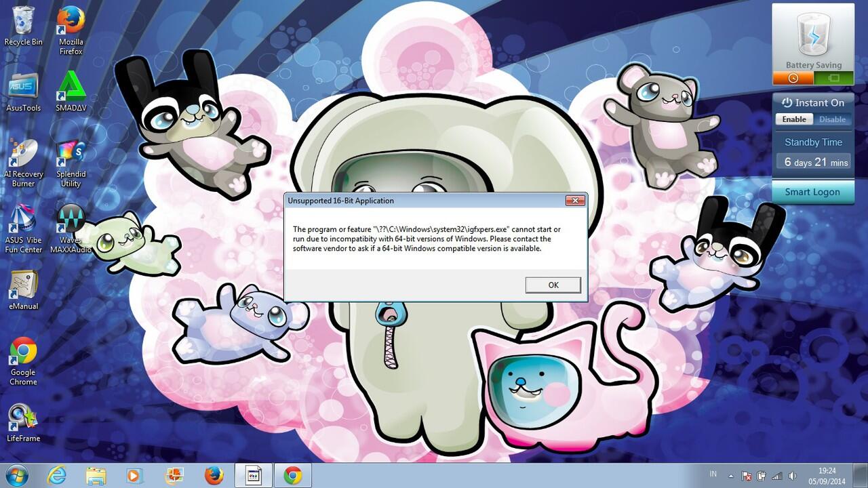Click OK in the Unsupported 16-Bit dialog

click(x=553, y=285)
